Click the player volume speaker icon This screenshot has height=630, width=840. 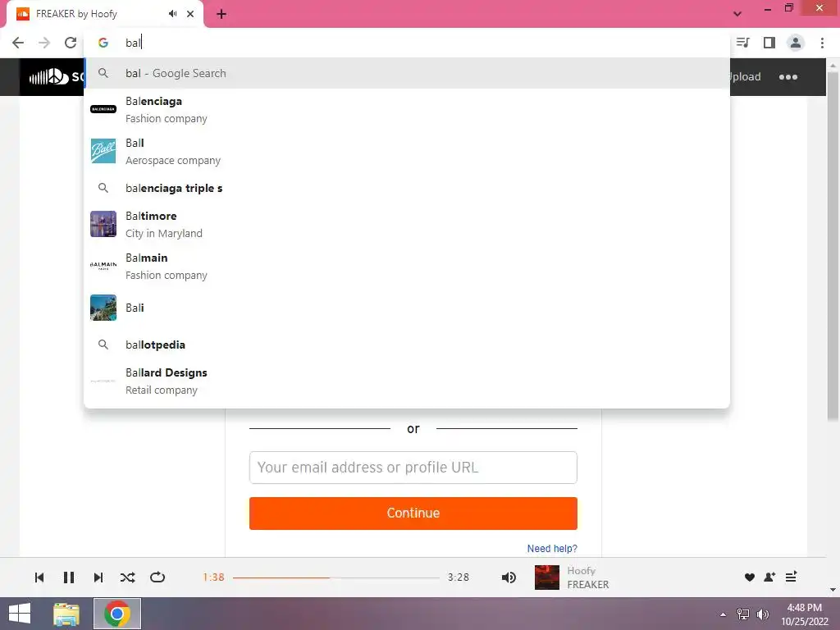tap(509, 577)
